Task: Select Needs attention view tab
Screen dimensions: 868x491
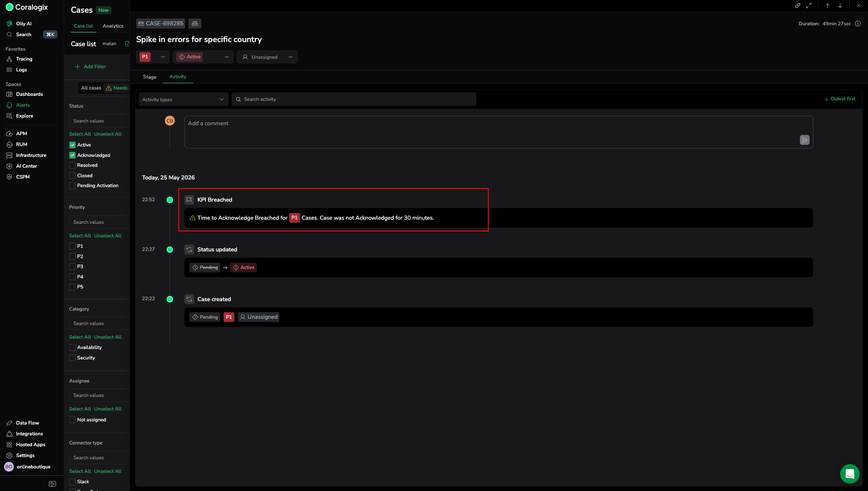Action: coord(117,88)
